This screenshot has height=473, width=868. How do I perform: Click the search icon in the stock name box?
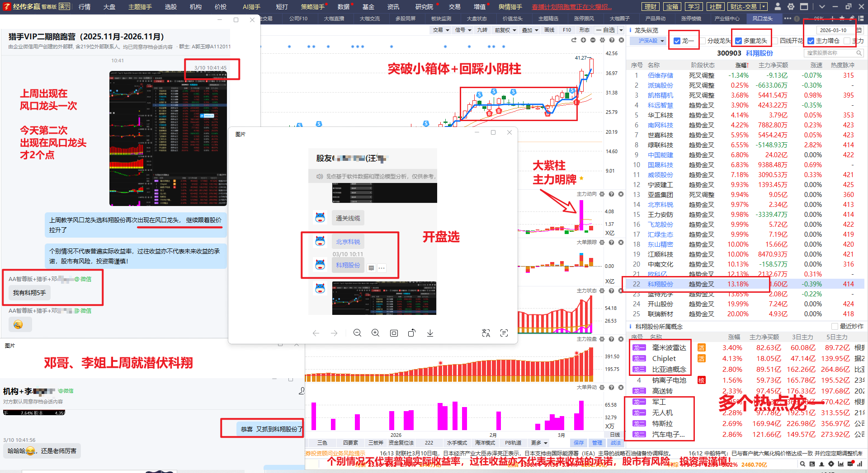coord(859,53)
